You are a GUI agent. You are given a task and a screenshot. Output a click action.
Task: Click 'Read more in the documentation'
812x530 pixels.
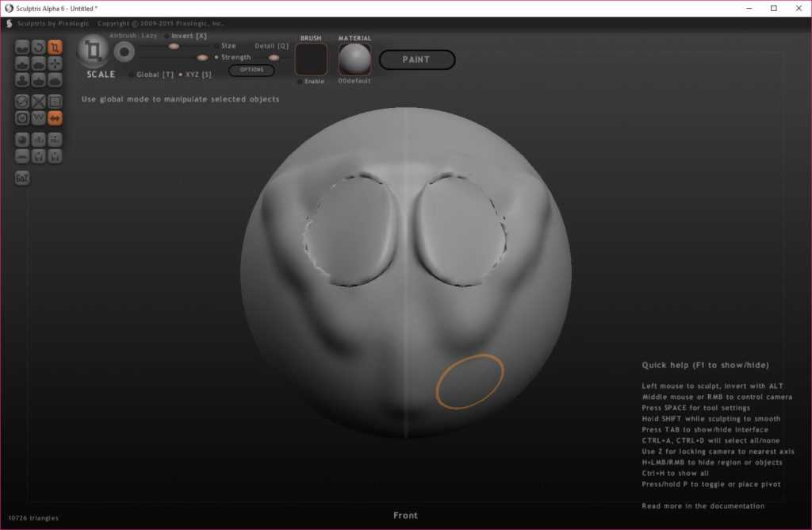(x=703, y=506)
